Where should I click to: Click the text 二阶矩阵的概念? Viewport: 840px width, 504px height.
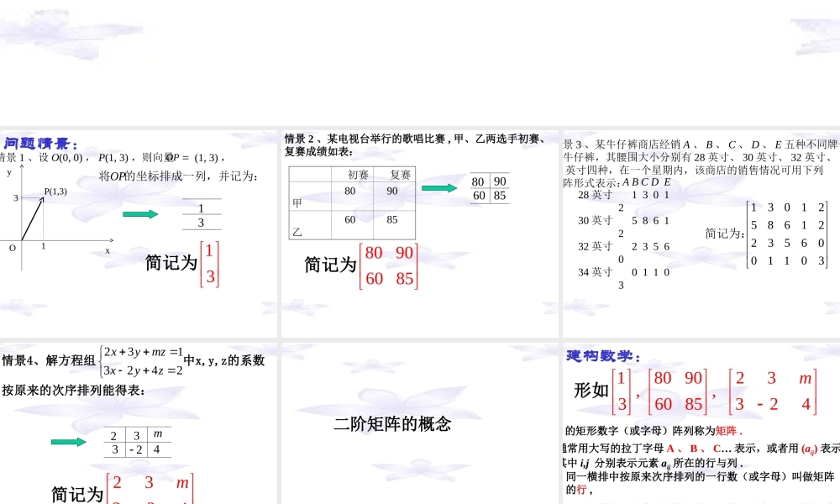pos(392,424)
